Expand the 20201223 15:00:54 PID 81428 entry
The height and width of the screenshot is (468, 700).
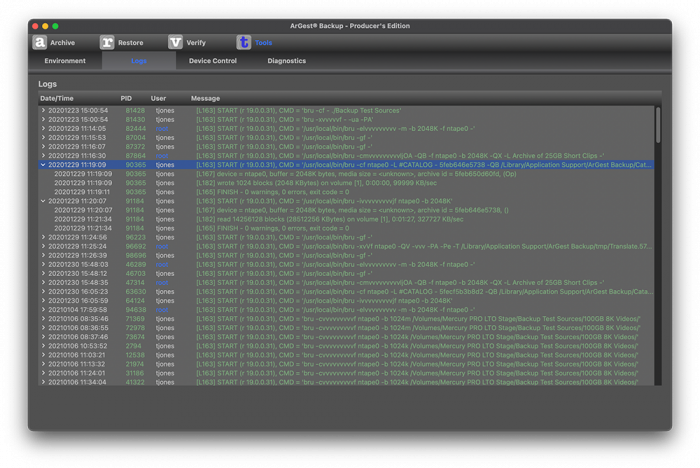tap(43, 110)
